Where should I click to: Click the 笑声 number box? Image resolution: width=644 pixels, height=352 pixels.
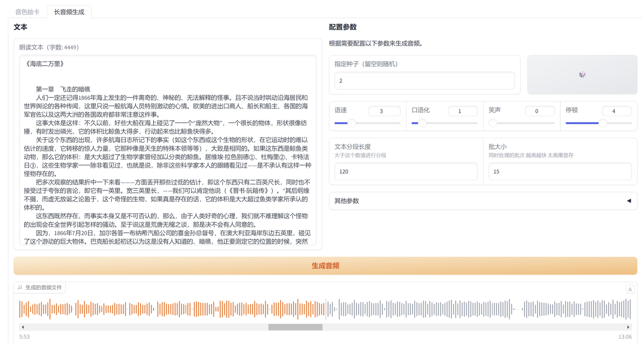[540, 111]
